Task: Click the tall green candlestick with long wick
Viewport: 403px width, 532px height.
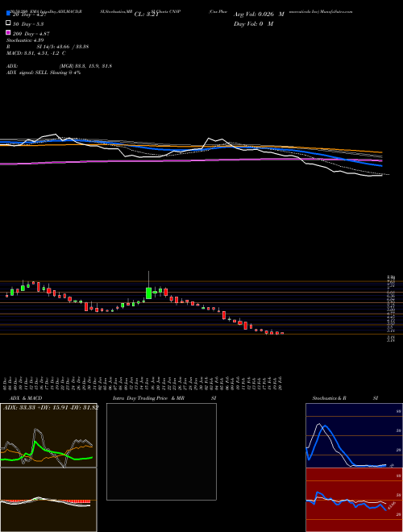Action: pyautogui.click(x=148, y=293)
